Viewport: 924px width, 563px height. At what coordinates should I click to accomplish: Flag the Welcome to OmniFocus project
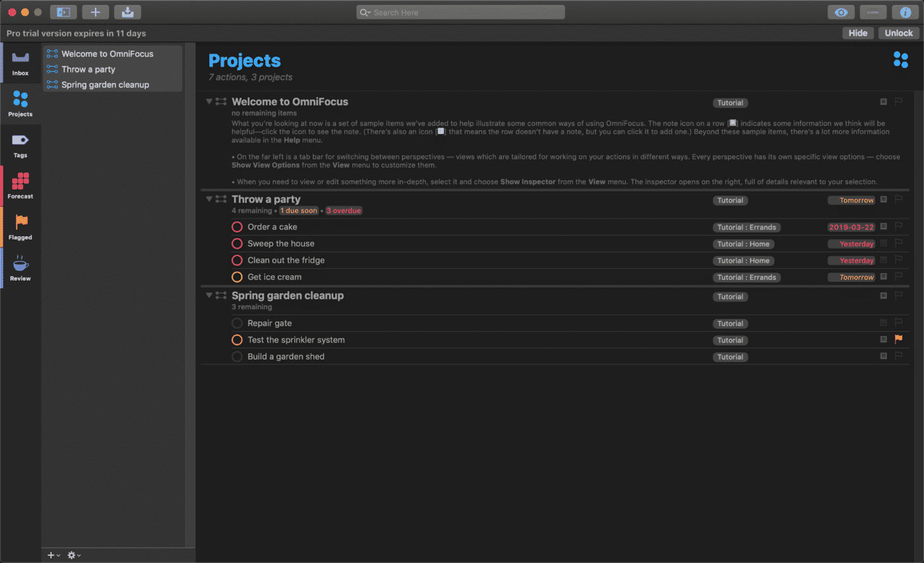pyautogui.click(x=898, y=102)
